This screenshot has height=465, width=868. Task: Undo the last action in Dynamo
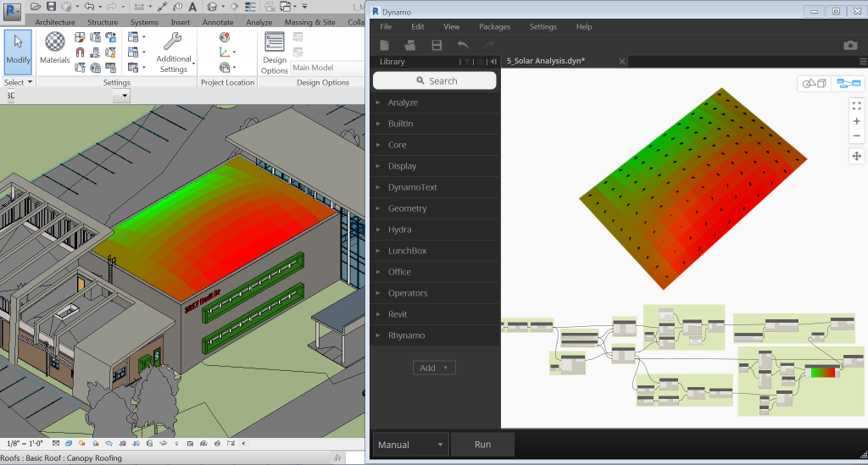point(463,45)
